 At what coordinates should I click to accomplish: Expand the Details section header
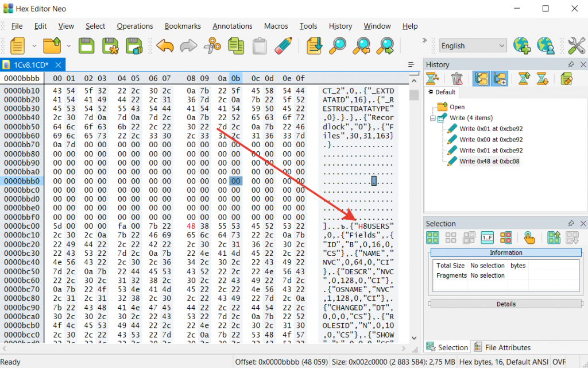point(506,304)
